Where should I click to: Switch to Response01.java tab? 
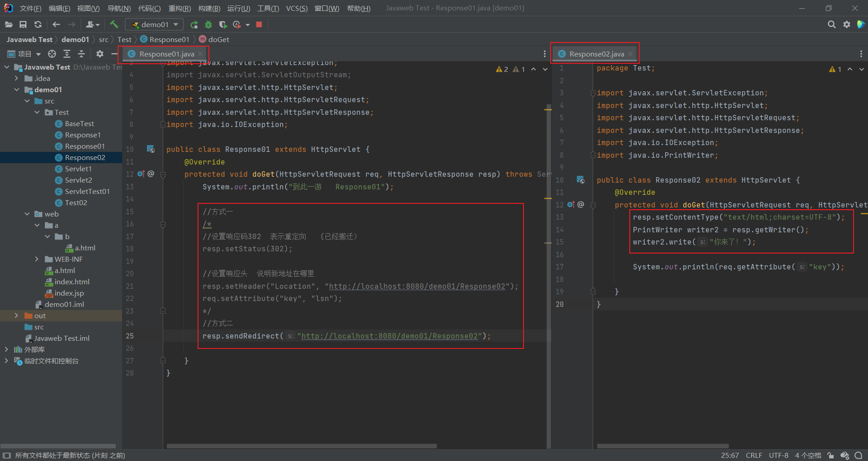coord(165,54)
